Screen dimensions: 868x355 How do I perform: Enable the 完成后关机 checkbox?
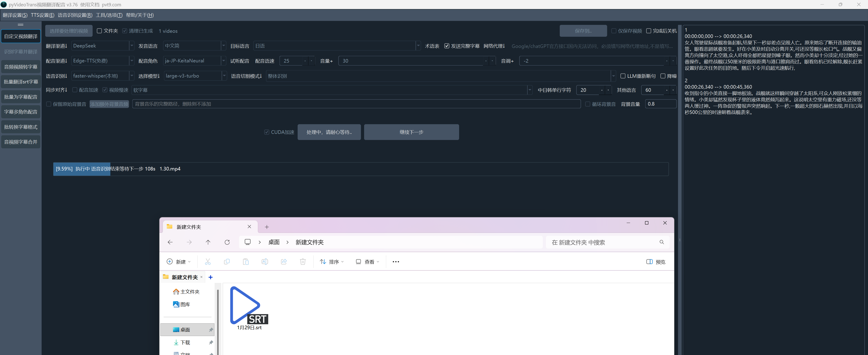(x=648, y=31)
